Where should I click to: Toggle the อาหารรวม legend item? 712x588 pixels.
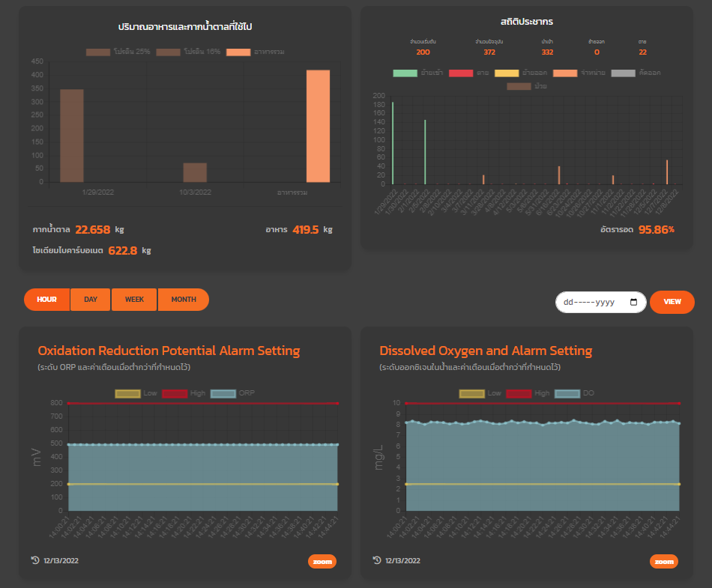click(x=238, y=52)
